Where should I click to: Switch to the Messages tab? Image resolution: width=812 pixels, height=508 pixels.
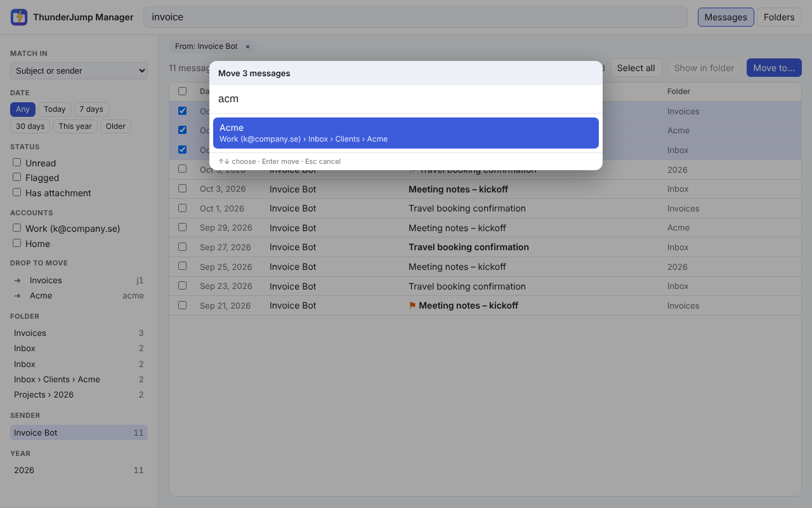726,17
